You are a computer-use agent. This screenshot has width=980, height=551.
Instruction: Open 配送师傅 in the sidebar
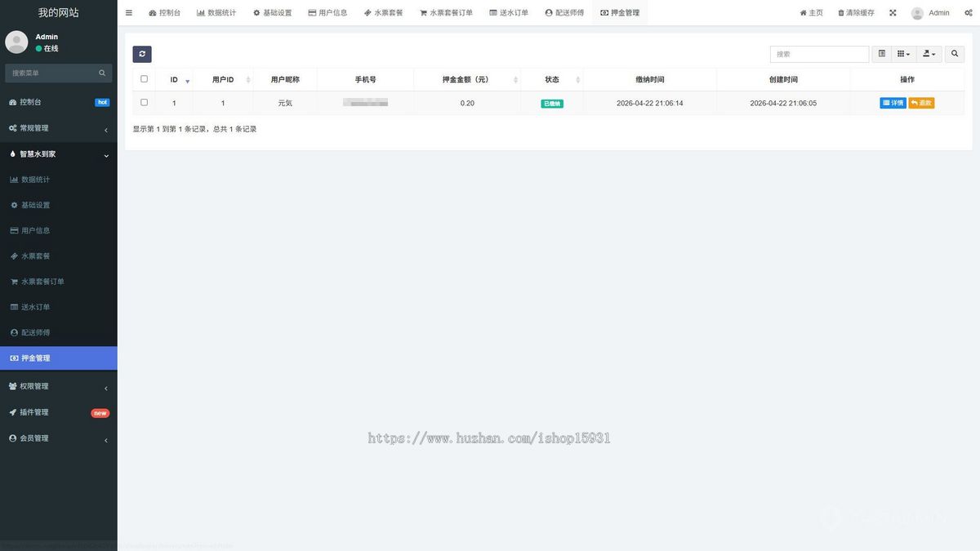[59, 332]
